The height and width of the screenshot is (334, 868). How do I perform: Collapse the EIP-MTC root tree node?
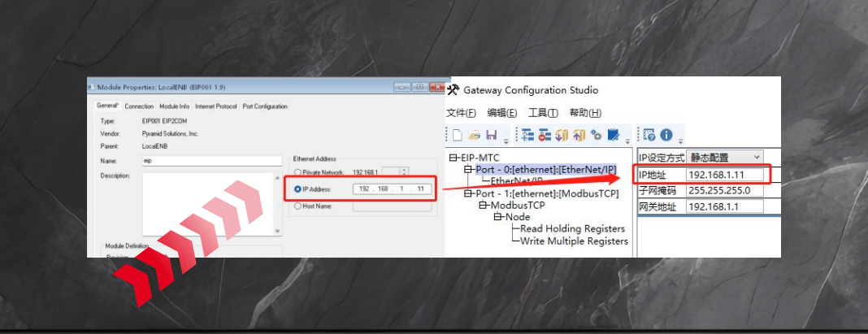[454, 158]
